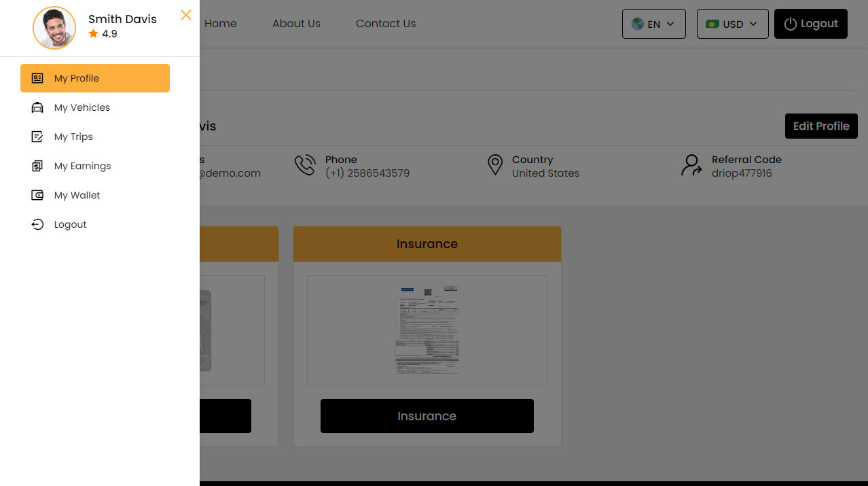Click the referral code icon

(x=691, y=165)
